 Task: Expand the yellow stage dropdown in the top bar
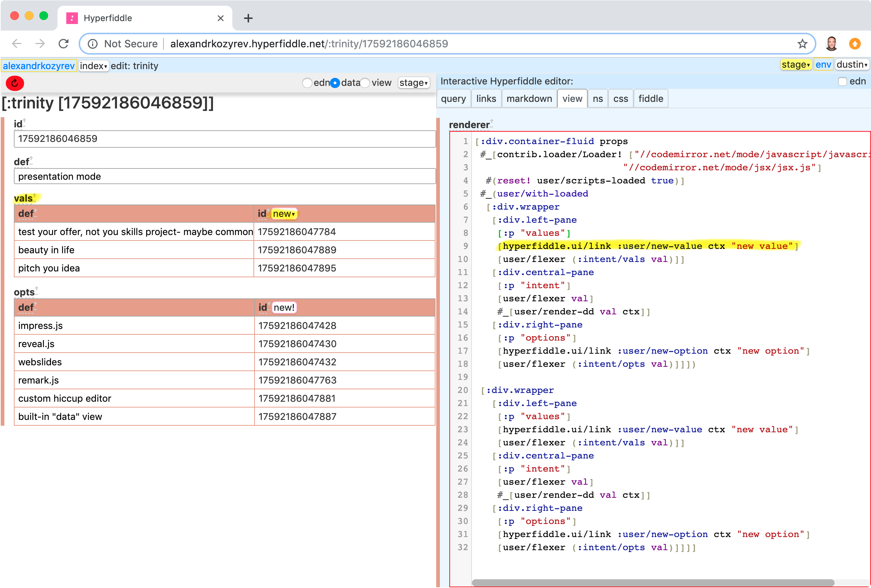click(x=795, y=65)
